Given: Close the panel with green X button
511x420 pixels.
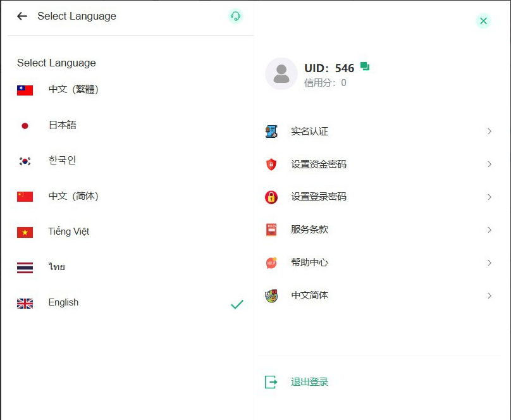Looking at the screenshot, I should tap(483, 21).
